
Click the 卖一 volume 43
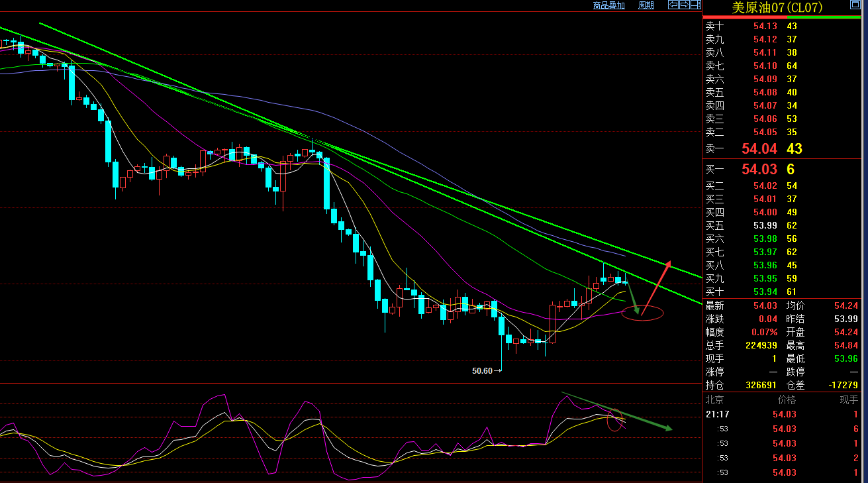click(x=795, y=148)
